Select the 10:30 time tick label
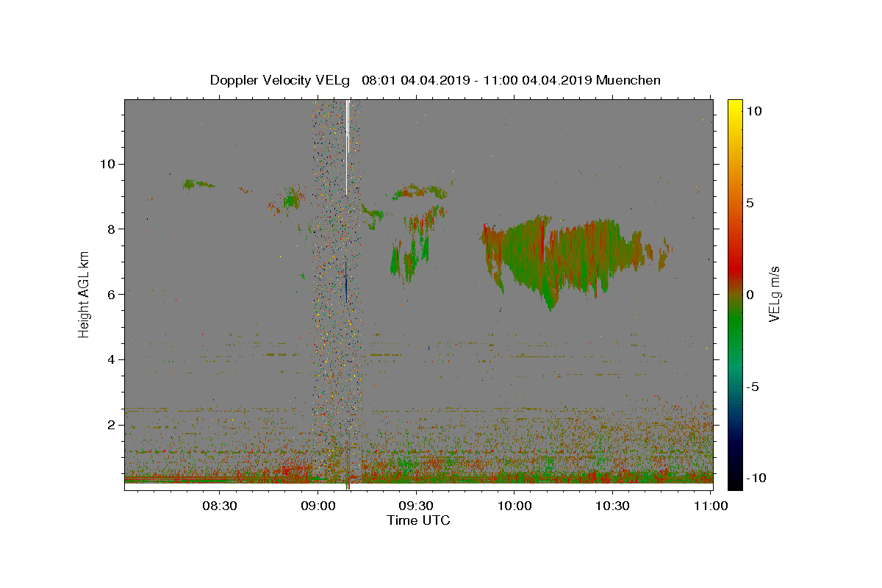The height and width of the screenshot is (588, 882). coord(612,506)
